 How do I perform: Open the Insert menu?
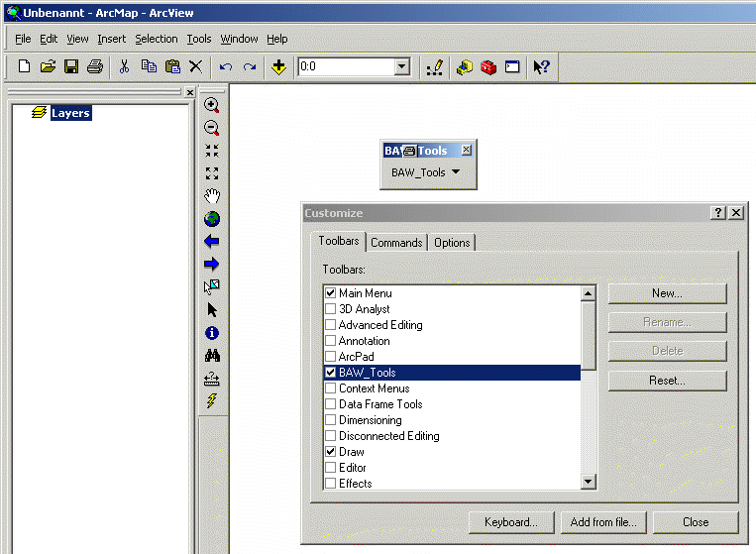(x=111, y=39)
